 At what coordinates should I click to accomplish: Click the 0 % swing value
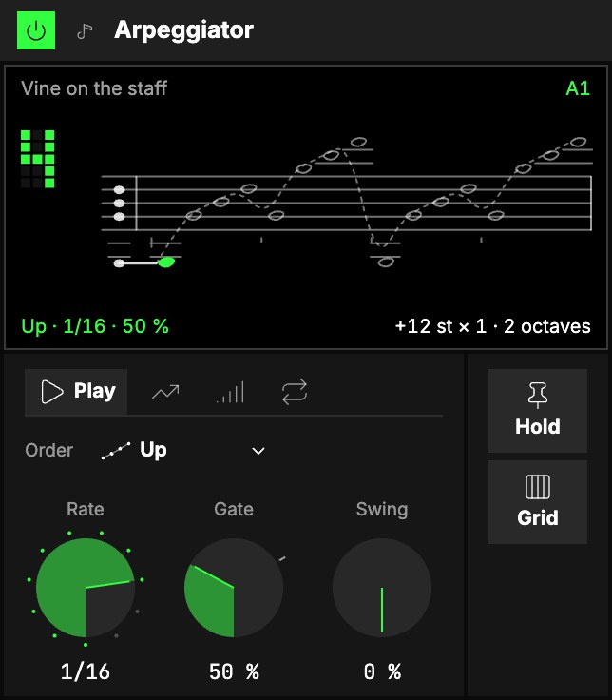coord(382,671)
